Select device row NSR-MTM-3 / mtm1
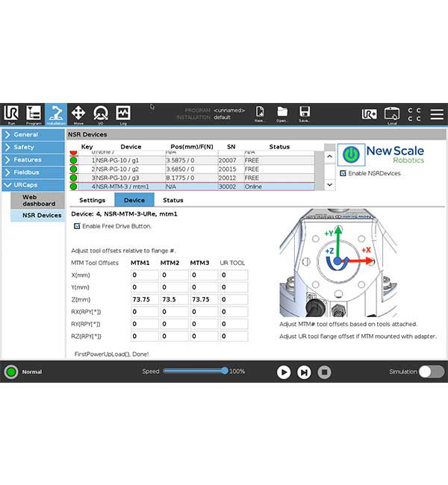The height and width of the screenshot is (485, 448). pos(192,187)
